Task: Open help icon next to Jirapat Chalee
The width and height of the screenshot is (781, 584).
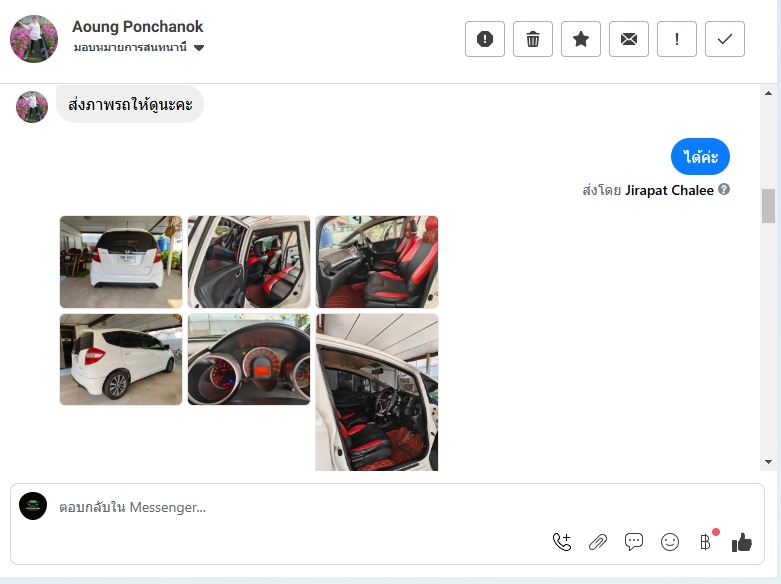Action: coord(724,189)
